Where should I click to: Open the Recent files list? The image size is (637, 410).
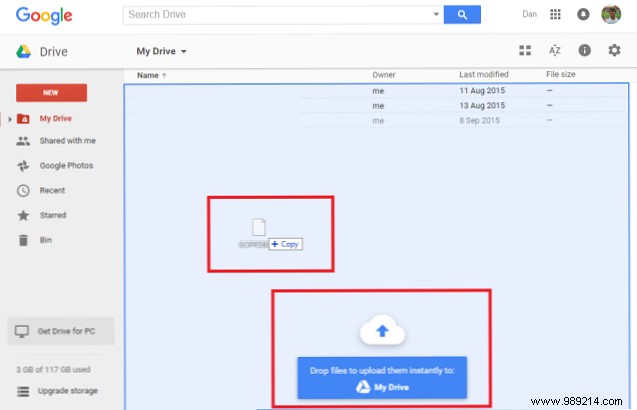(x=52, y=190)
